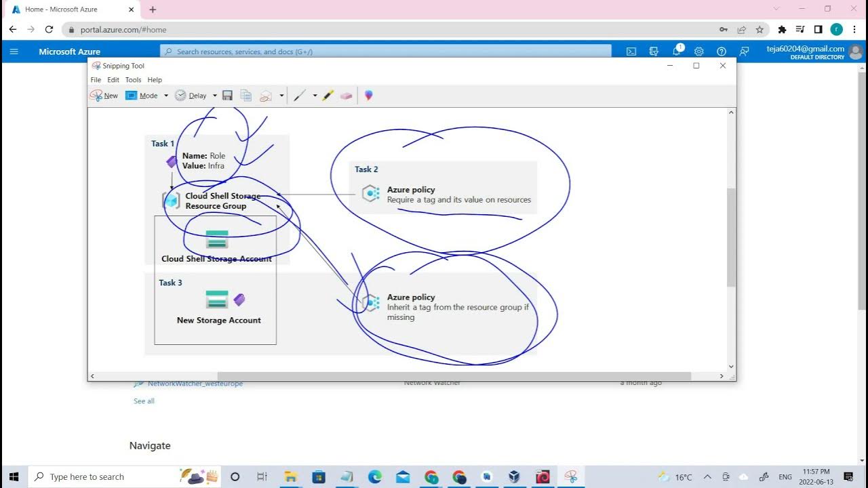Open Chrome three-dot menu

(x=855, y=30)
